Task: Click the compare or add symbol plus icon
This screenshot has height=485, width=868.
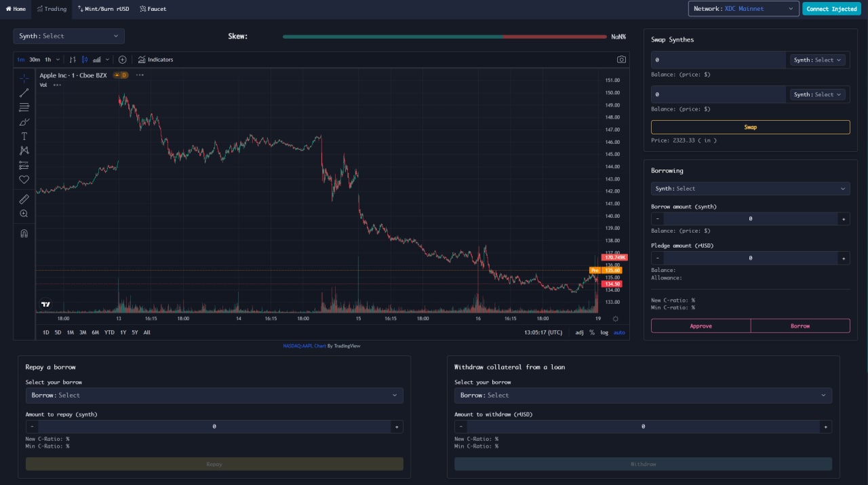Action: 122,60
